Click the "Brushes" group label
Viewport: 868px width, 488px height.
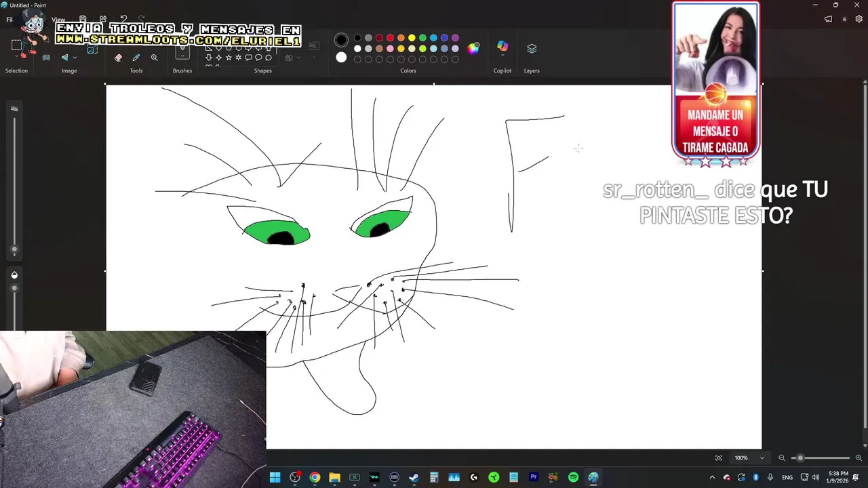tap(182, 70)
